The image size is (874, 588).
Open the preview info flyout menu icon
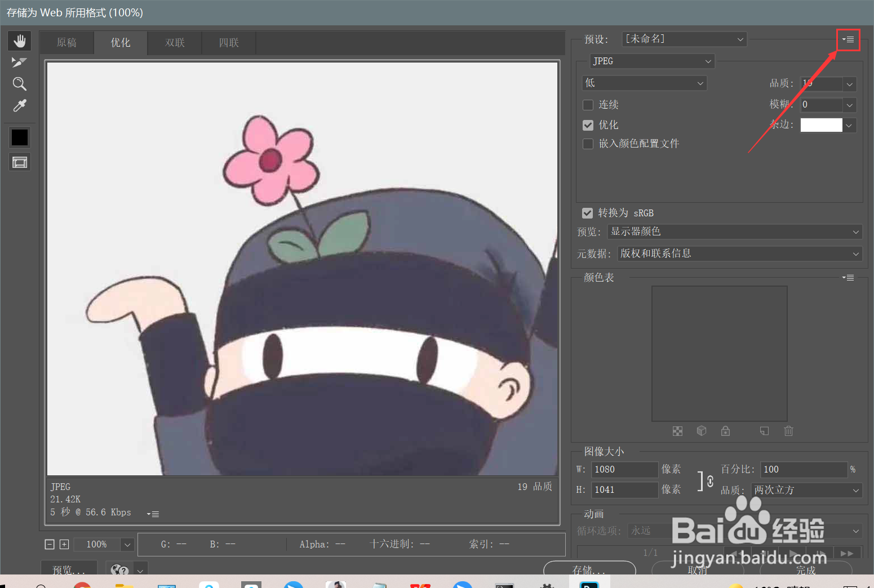(153, 514)
